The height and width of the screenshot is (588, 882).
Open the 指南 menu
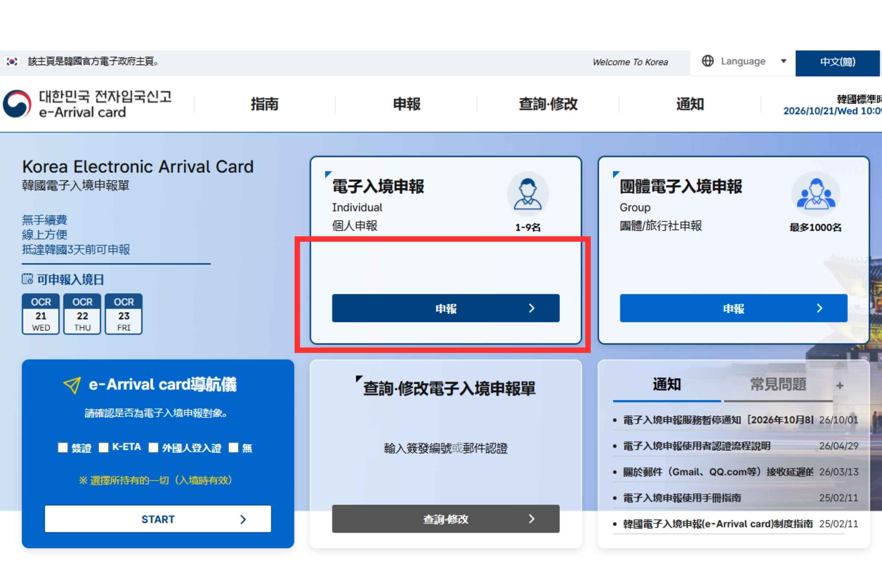click(265, 104)
